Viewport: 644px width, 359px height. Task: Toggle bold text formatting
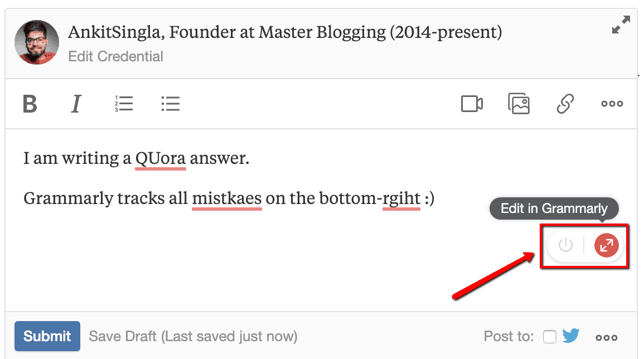click(30, 104)
